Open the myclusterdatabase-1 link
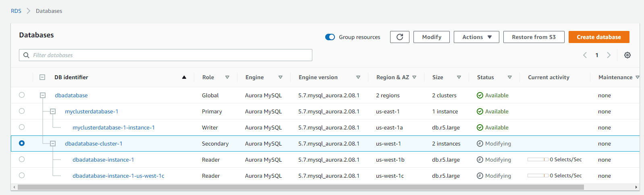644x195 pixels. tap(91, 111)
